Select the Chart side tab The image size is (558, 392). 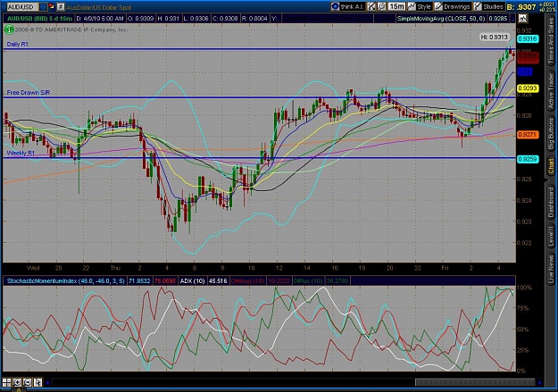(551, 167)
